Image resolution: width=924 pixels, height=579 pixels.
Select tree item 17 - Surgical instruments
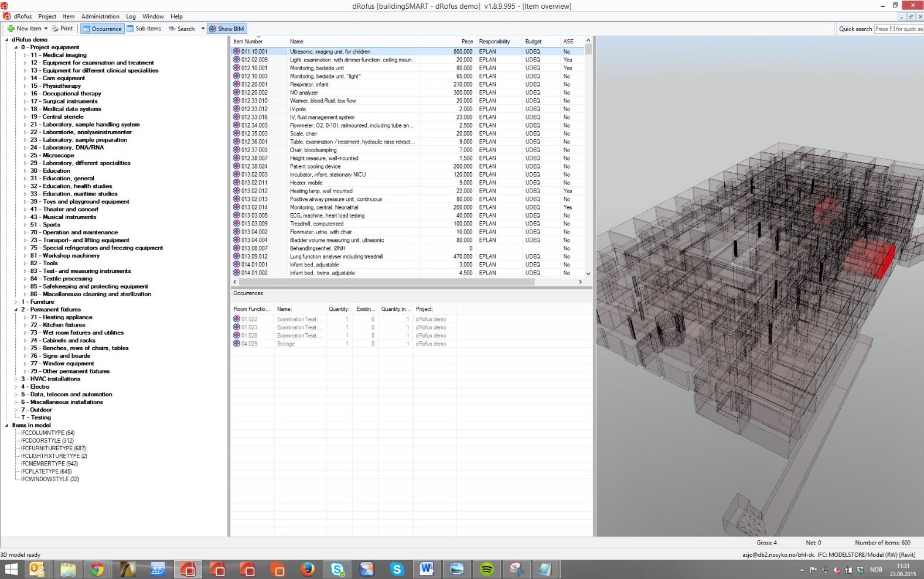[x=64, y=101]
